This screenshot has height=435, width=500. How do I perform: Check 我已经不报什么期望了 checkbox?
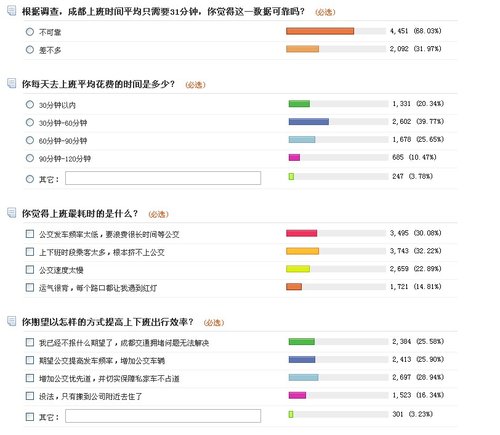coord(30,342)
